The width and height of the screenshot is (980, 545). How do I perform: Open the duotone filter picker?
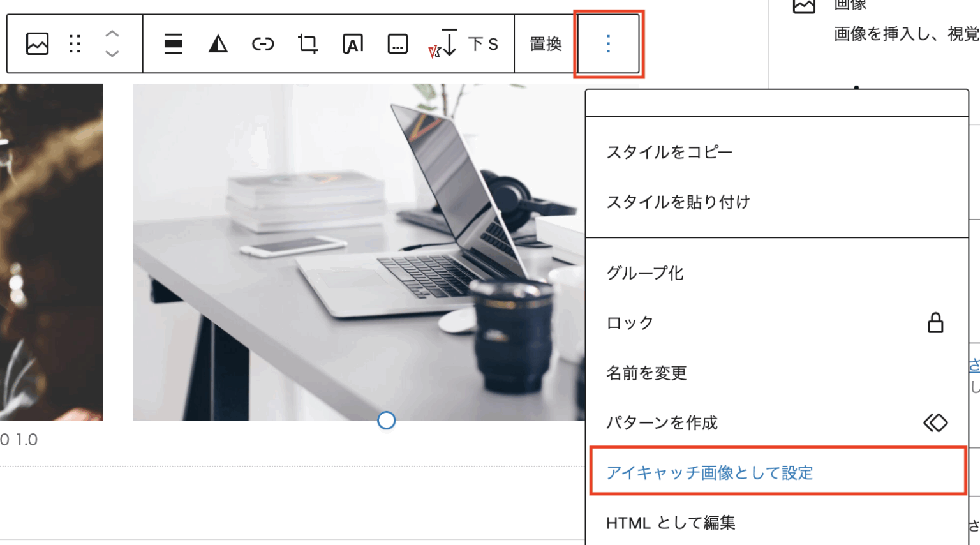[x=217, y=43]
